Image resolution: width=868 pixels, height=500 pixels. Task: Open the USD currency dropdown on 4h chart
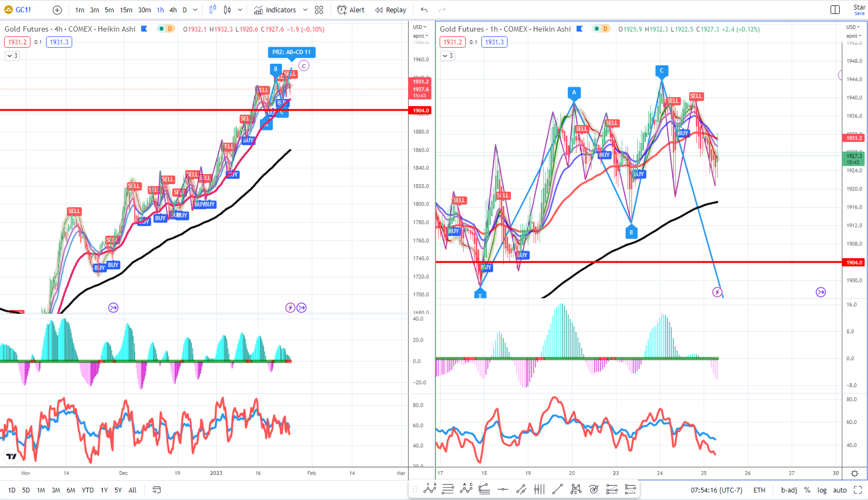pos(420,27)
